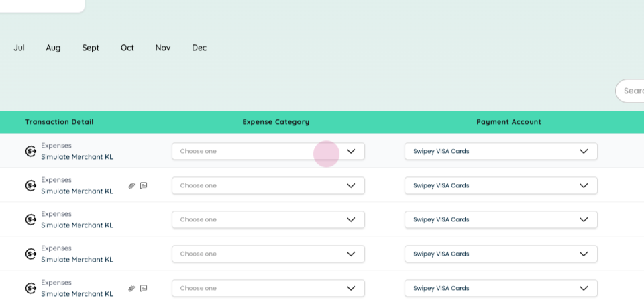Click the expense icon in the third transaction row

pos(30,220)
